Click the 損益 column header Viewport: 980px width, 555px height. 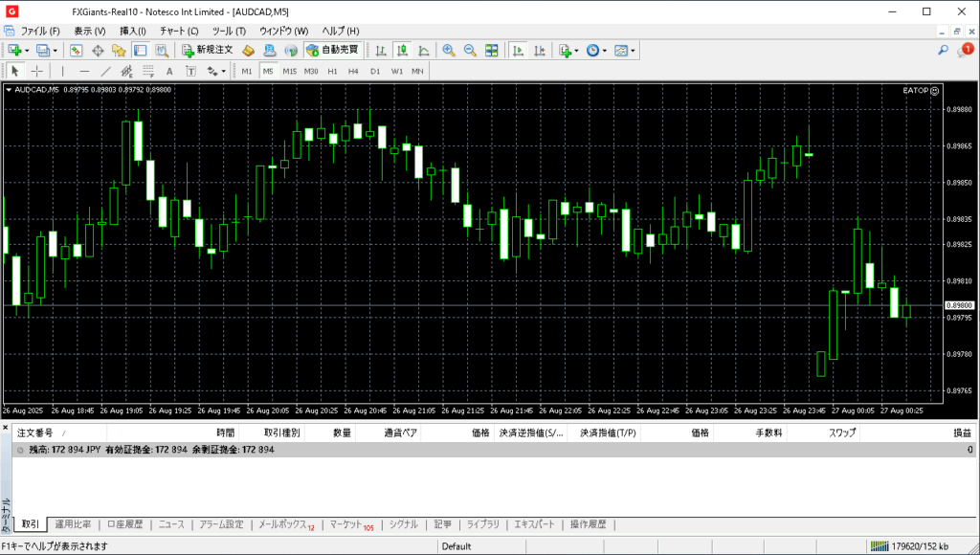[961, 433]
